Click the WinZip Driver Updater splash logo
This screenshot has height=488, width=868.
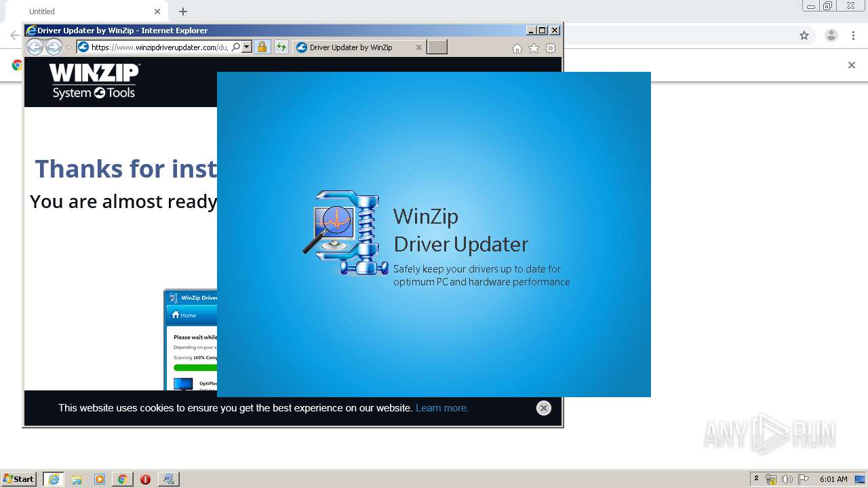pos(346,233)
